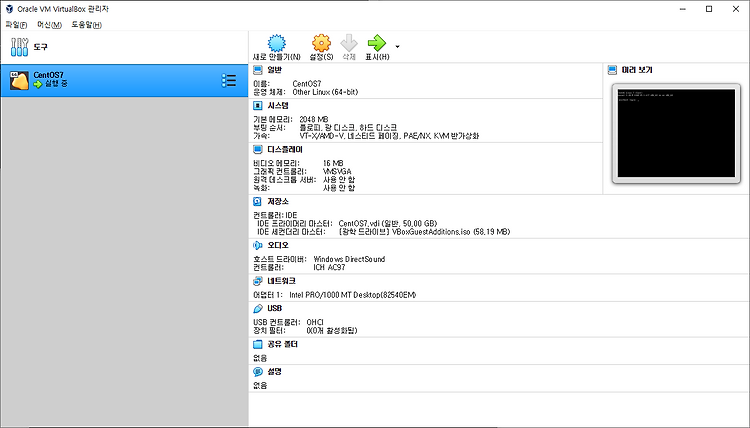The image size is (750, 428).
Task: Click the OHCI USB controller value
Action: 315,322
